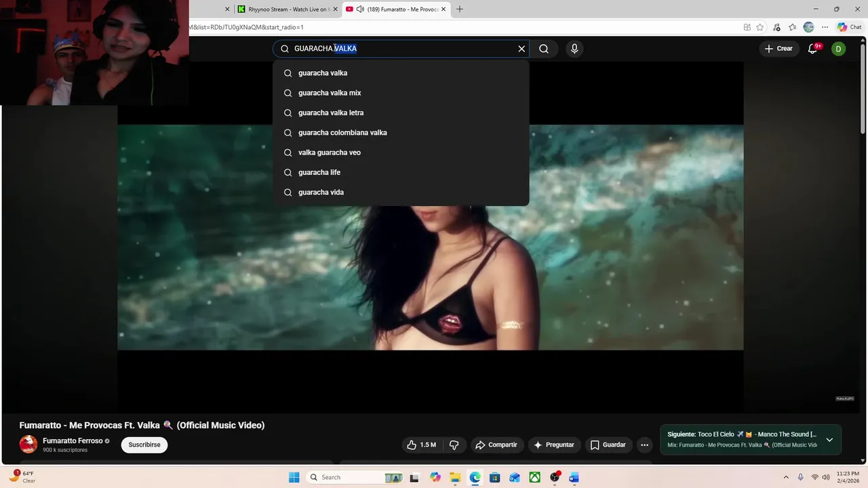Click the magnifier search submit button
The width and height of the screenshot is (868, 488).
tap(544, 49)
